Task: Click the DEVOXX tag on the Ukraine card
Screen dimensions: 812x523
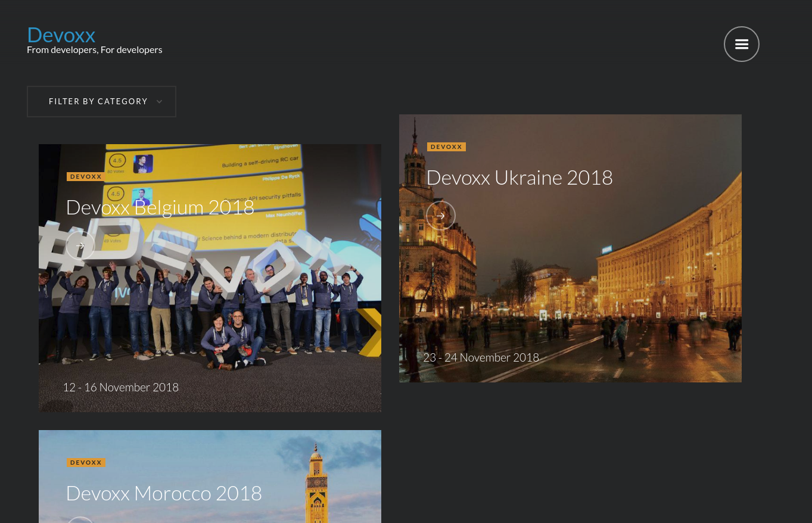Action: click(446, 147)
